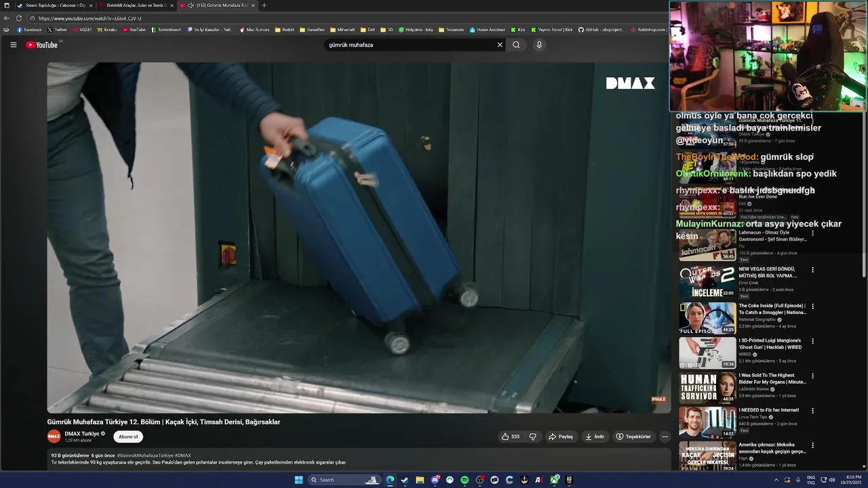The height and width of the screenshot is (488, 868).
Task: Open Discord from taskbar
Action: (x=435, y=480)
